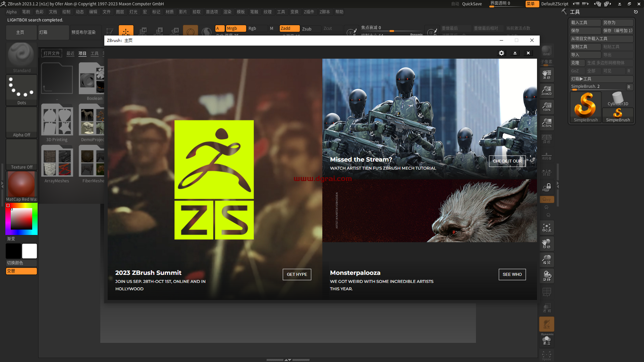The width and height of the screenshot is (644, 362).
Task: Select the Cylinder3D tool icon
Action: tap(618, 99)
